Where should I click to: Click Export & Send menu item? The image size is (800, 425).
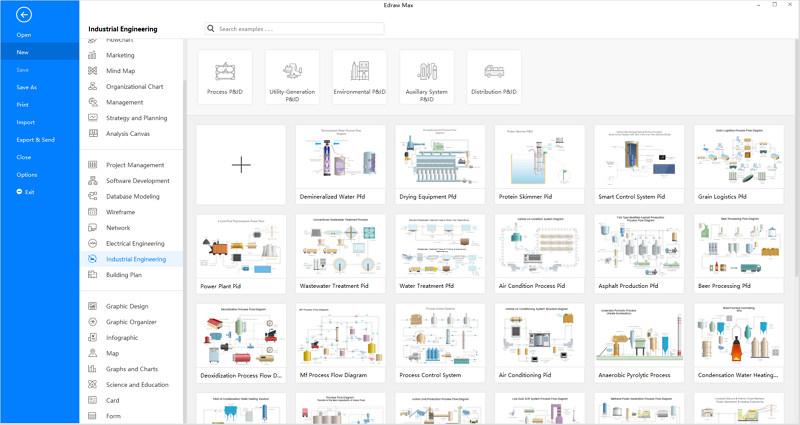[x=35, y=139]
